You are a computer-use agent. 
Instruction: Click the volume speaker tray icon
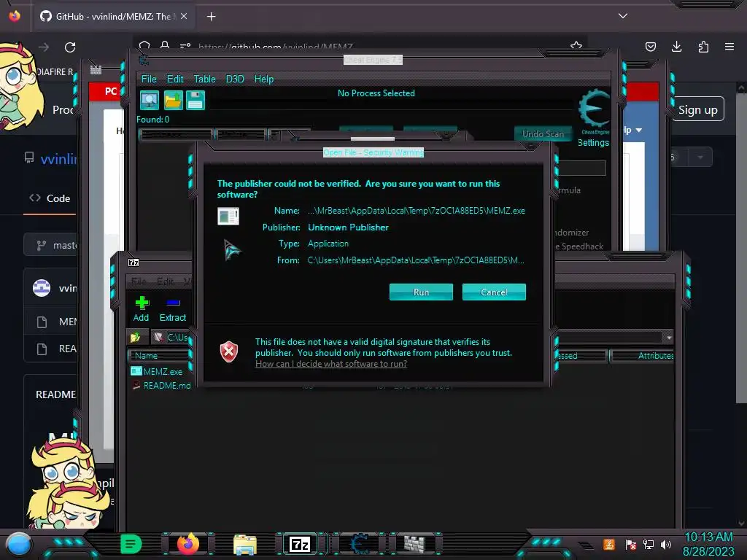pos(666,544)
